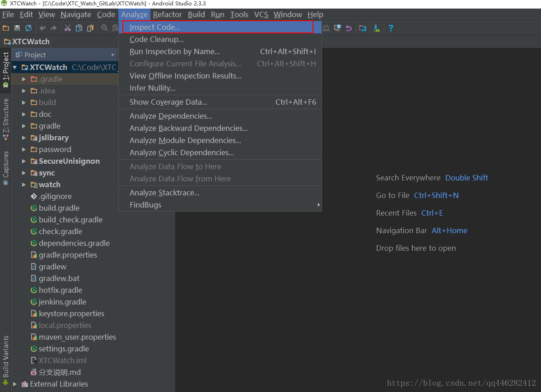Show local history clock icon

(337, 28)
